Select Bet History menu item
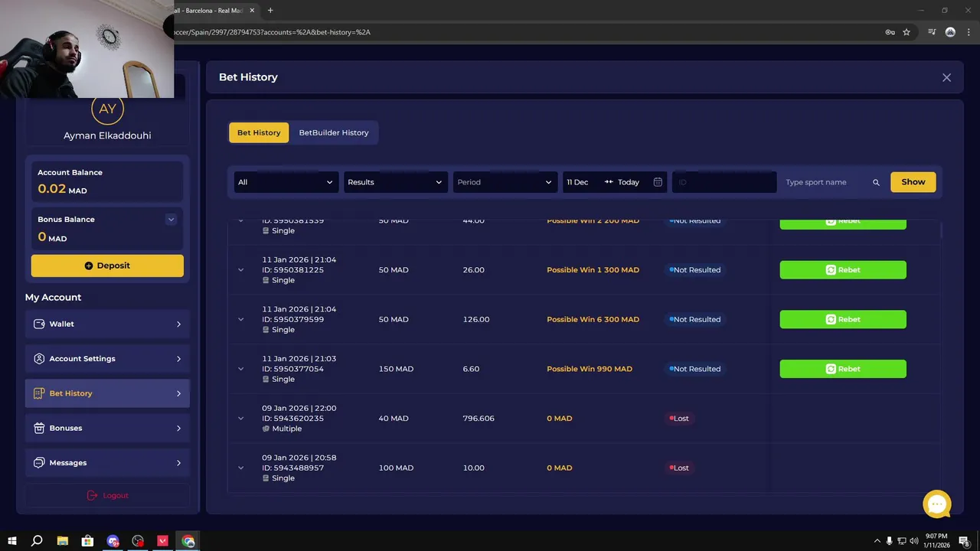This screenshot has width=980, height=551. pyautogui.click(x=107, y=393)
